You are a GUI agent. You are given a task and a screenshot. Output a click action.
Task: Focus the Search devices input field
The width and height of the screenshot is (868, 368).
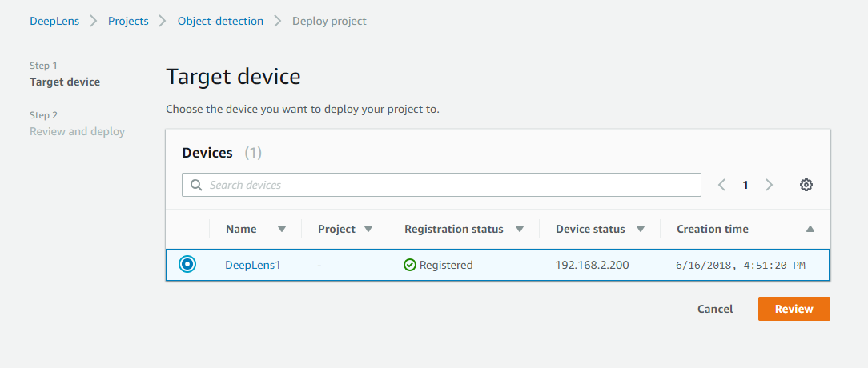click(x=448, y=185)
